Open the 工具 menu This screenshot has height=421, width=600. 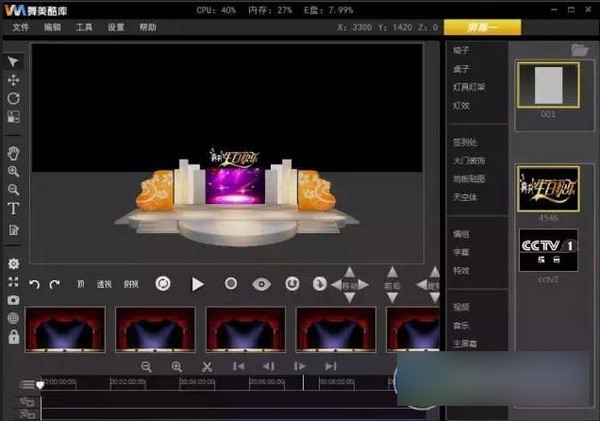pos(84,27)
